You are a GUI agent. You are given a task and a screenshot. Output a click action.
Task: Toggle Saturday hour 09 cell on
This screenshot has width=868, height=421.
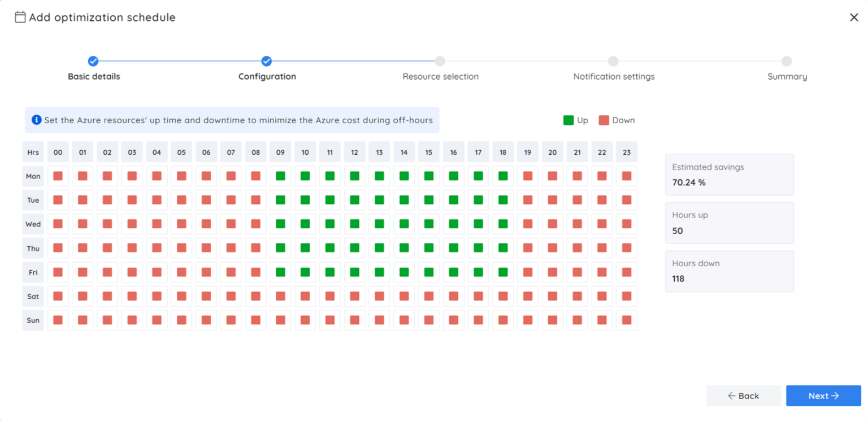[280, 296]
